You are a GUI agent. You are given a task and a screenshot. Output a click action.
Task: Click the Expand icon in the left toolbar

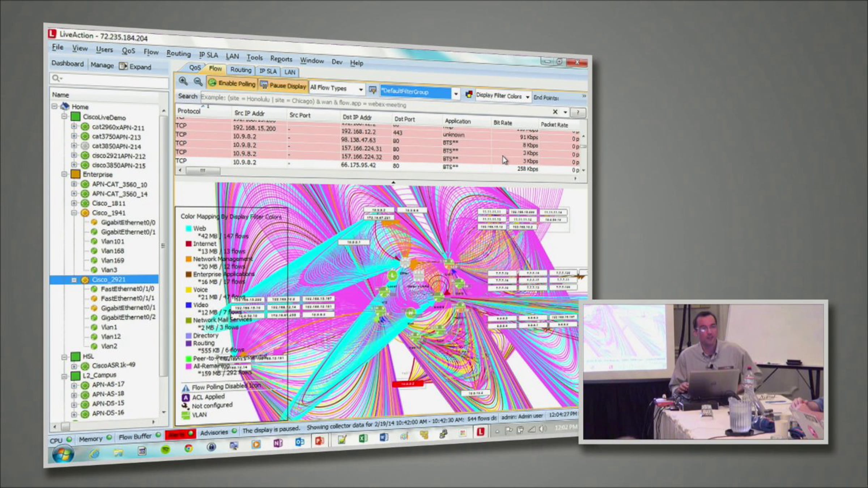pos(123,66)
